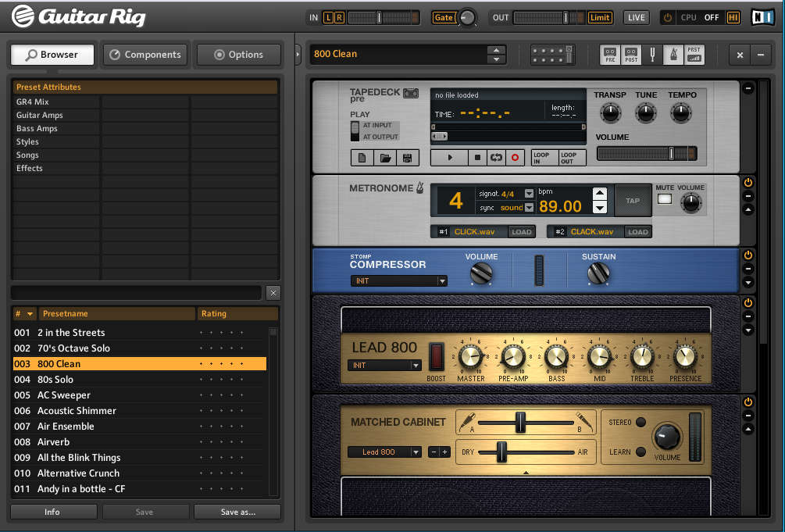Start Tapedeck playback with play button
Image resolution: width=785 pixels, height=532 pixels.
click(450, 158)
